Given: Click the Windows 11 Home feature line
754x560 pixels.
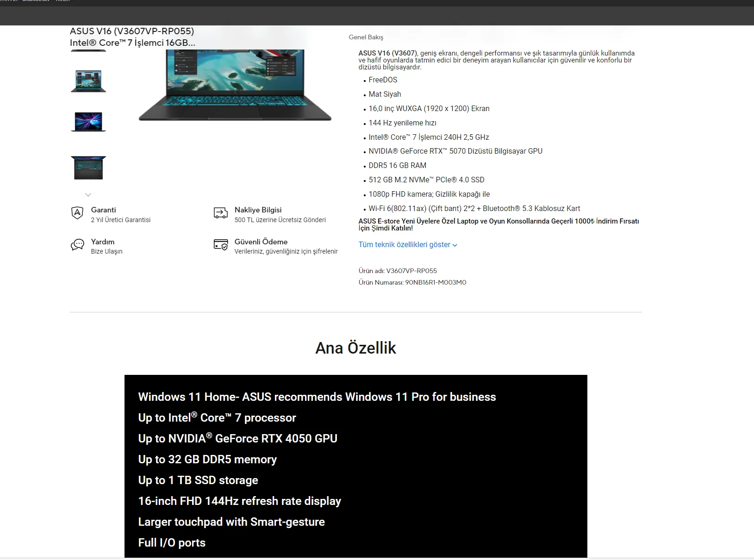Looking at the screenshot, I should tap(317, 397).
